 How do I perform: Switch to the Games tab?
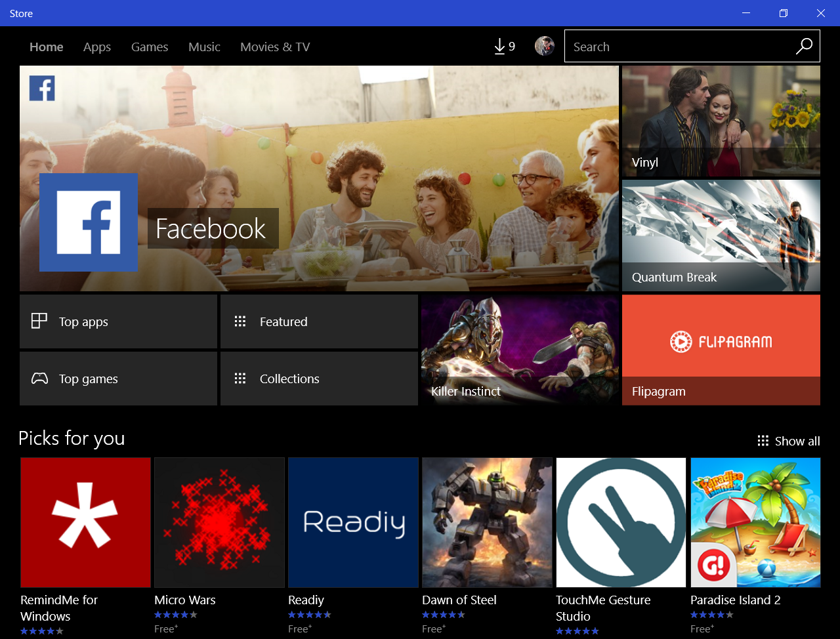(x=150, y=47)
